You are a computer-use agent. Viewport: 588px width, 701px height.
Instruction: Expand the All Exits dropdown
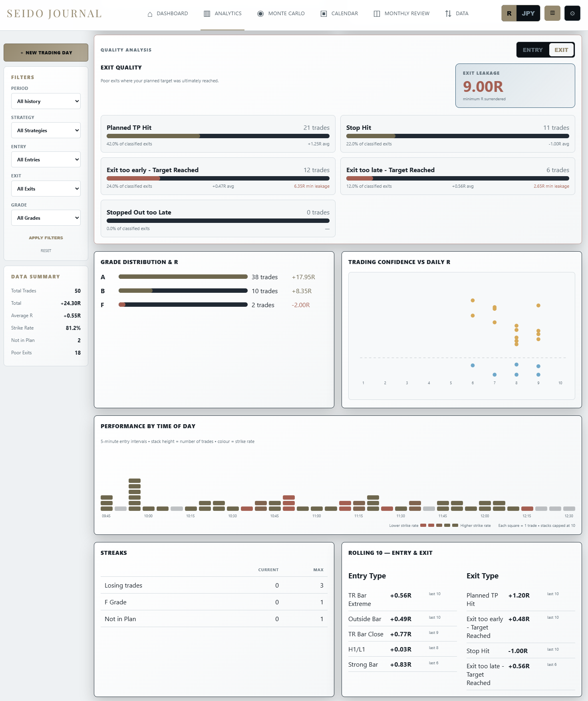[x=46, y=189]
